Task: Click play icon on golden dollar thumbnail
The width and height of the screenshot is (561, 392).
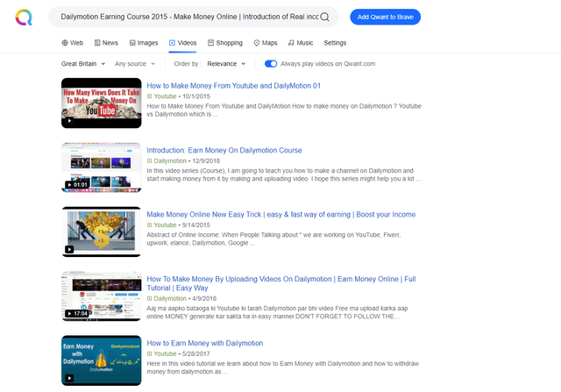Action: coord(69,250)
